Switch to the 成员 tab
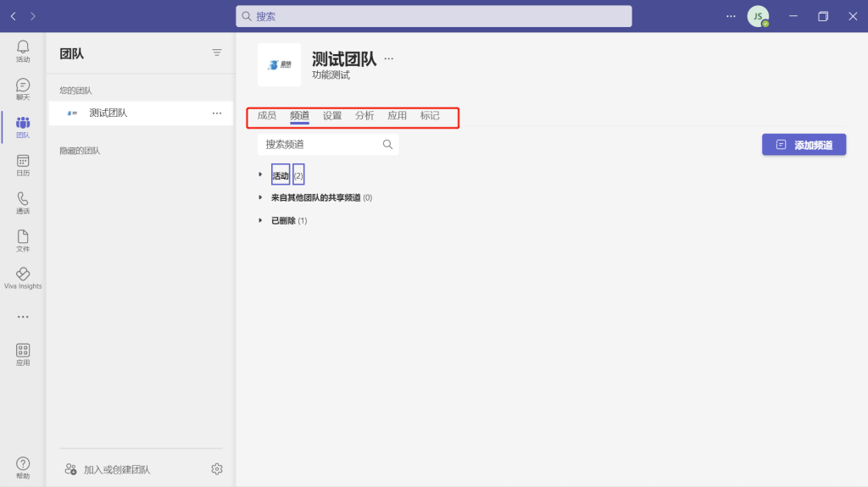This screenshot has height=487, width=868. 266,115
